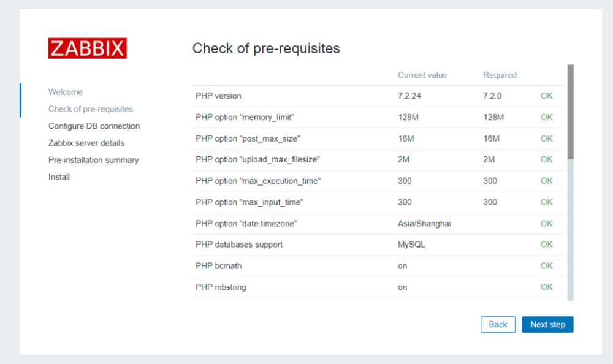The height and width of the screenshot is (364, 613).
Task: Open Check of pre-requisites sidebar step
Action: (91, 109)
